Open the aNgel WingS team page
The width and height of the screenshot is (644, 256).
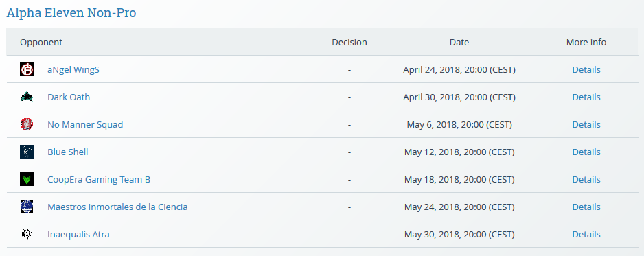(73, 70)
